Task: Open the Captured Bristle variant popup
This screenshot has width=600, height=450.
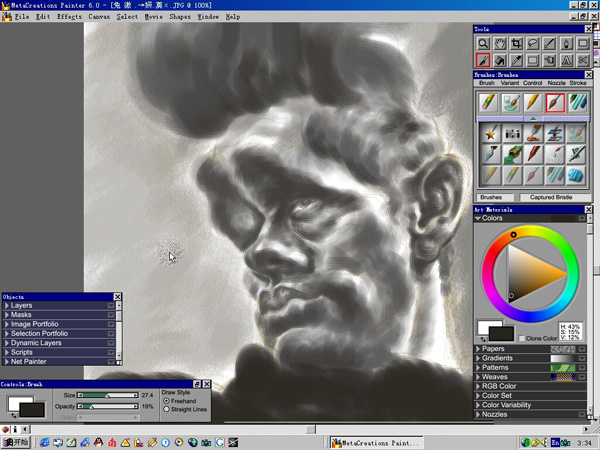Action: [555, 197]
